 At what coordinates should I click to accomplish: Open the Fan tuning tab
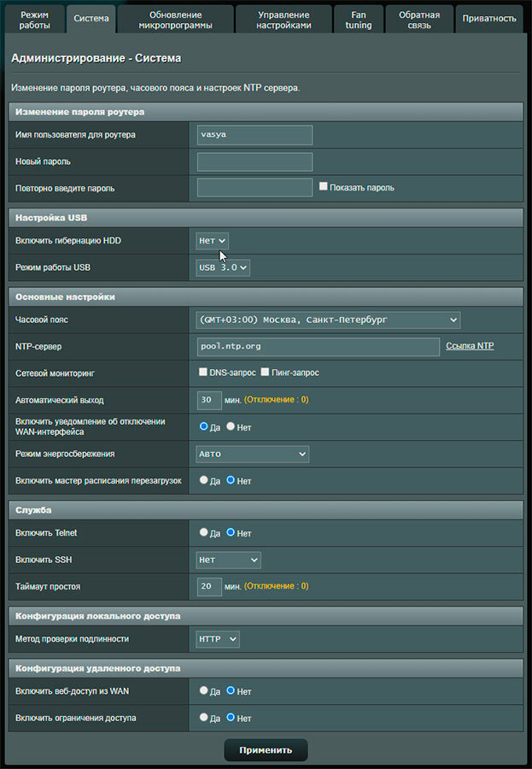[359, 20]
